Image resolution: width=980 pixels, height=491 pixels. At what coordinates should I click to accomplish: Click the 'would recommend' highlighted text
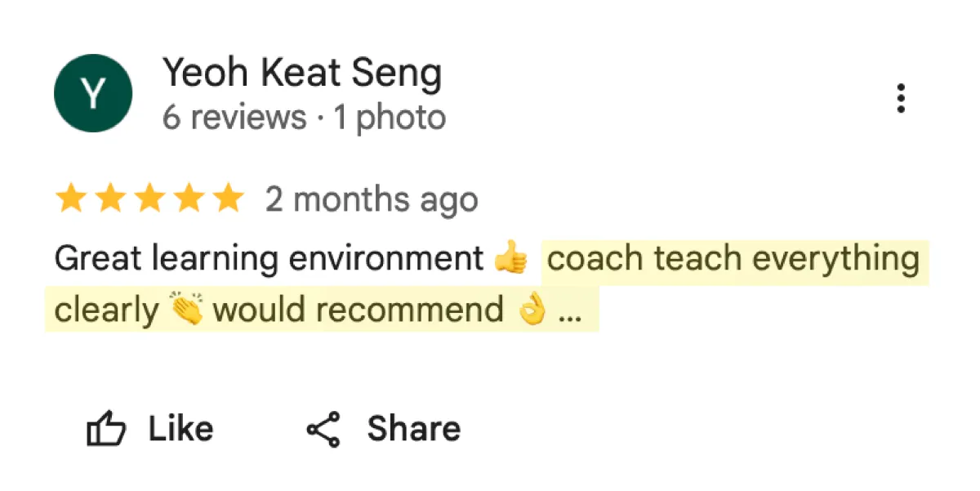358,310
